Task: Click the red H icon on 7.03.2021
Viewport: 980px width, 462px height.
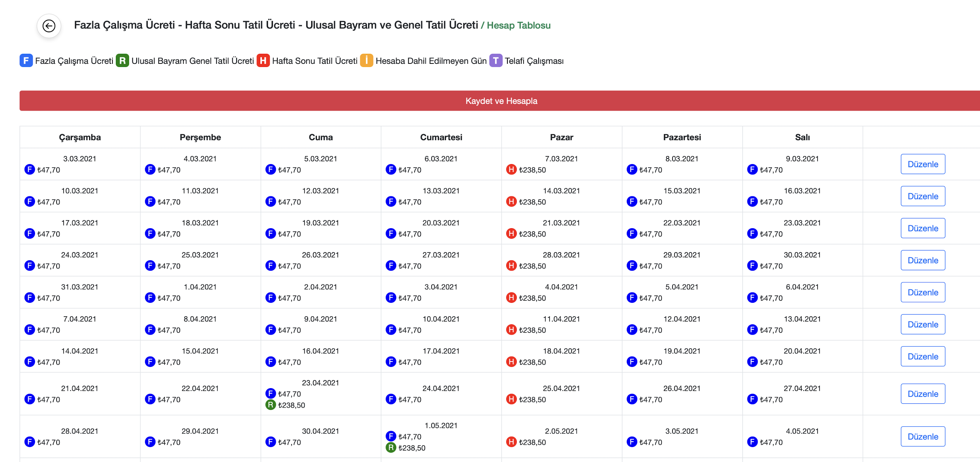Action: click(x=511, y=170)
